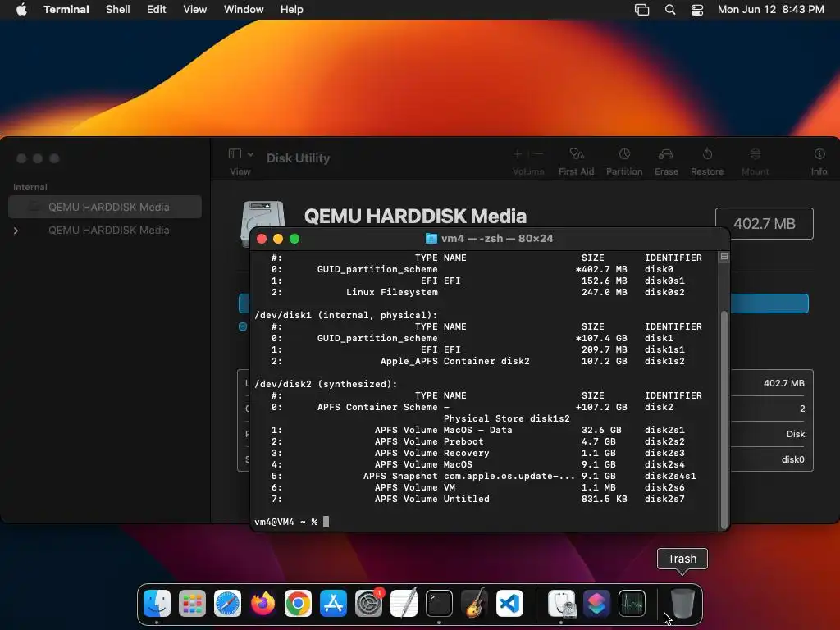This screenshot has width=840, height=630.
Task: Click the Disk Utility Dock icon
Action: 561,603
